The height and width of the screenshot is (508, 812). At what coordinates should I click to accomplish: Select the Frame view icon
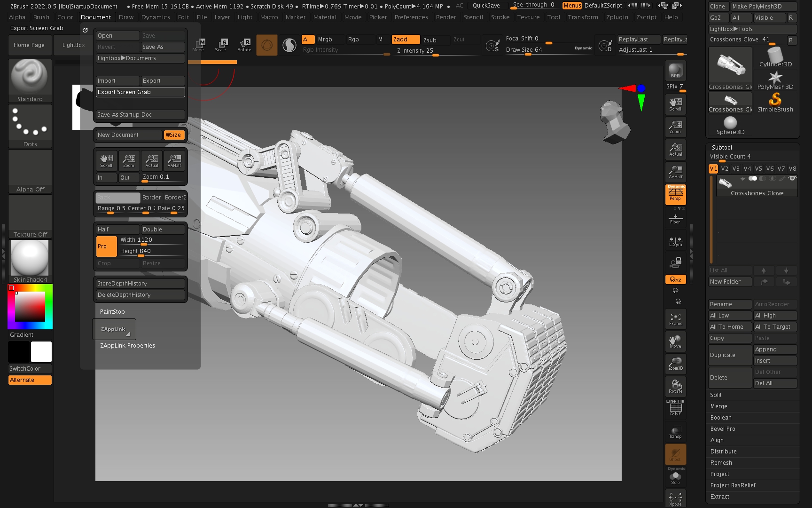point(675,319)
